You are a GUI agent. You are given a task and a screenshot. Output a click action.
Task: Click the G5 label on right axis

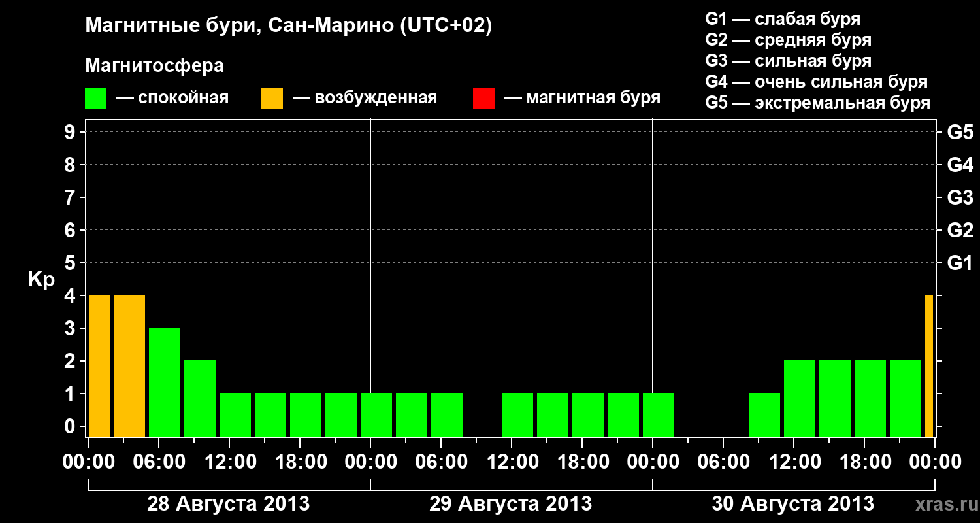pyautogui.click(x=960, y=132)
